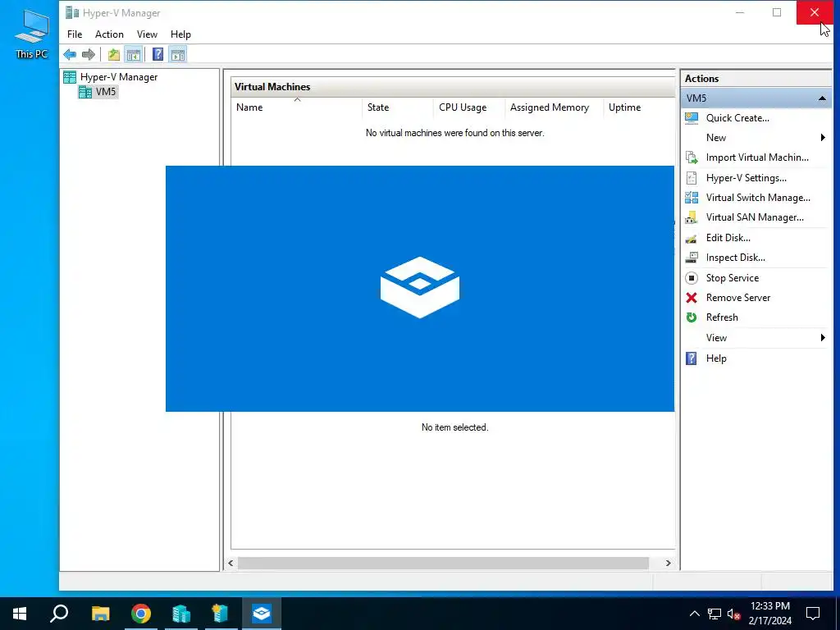840x630 pixels.
Task: Collapse the VM5 actions section
Action: [x=822, y=98]
